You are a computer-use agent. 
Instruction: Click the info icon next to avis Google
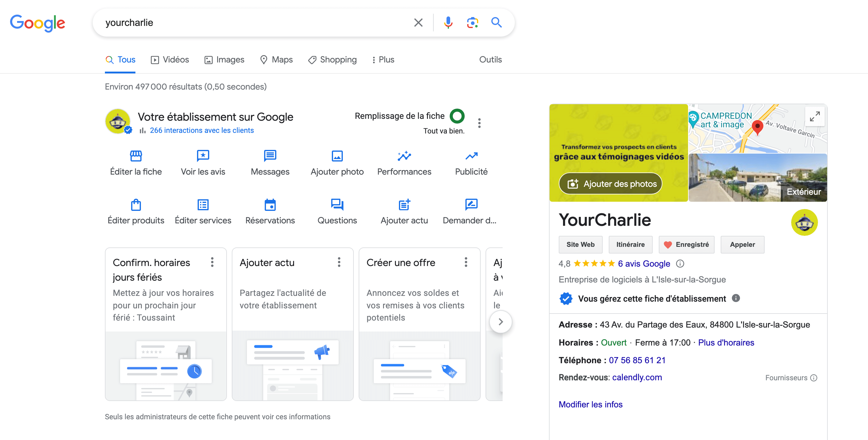pyautogui.click(x=680, y=264)
